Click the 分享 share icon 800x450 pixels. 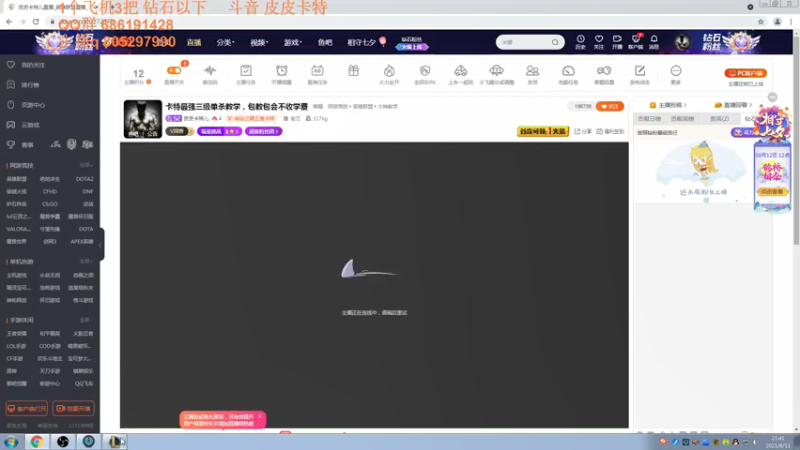[583, 131]
